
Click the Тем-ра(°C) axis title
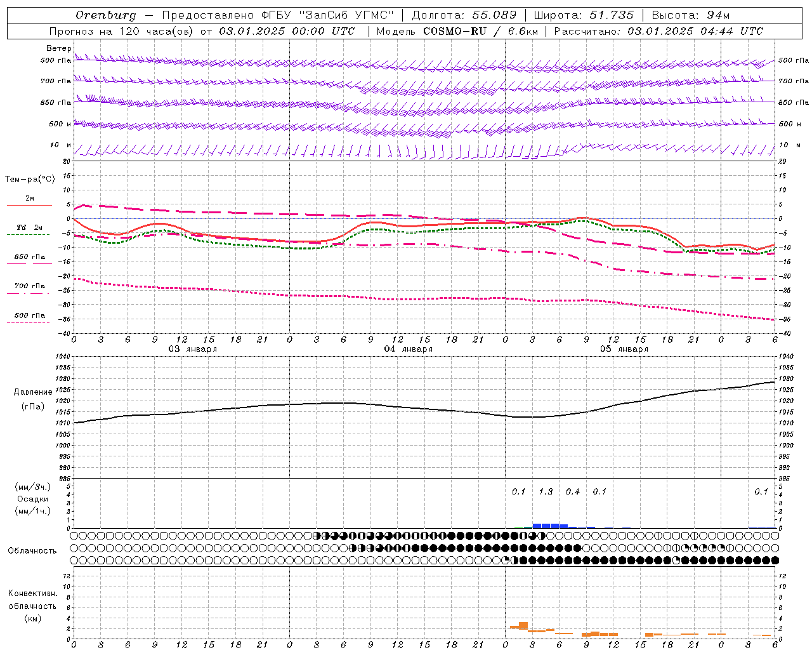coord(30,179)
